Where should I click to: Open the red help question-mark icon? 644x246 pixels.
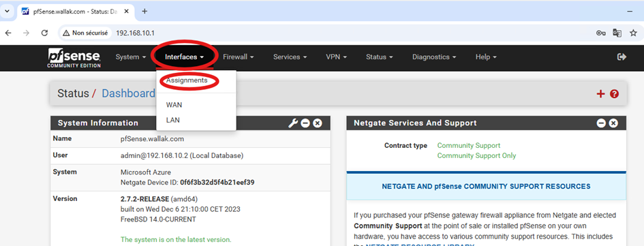click(x=614, y=94)
